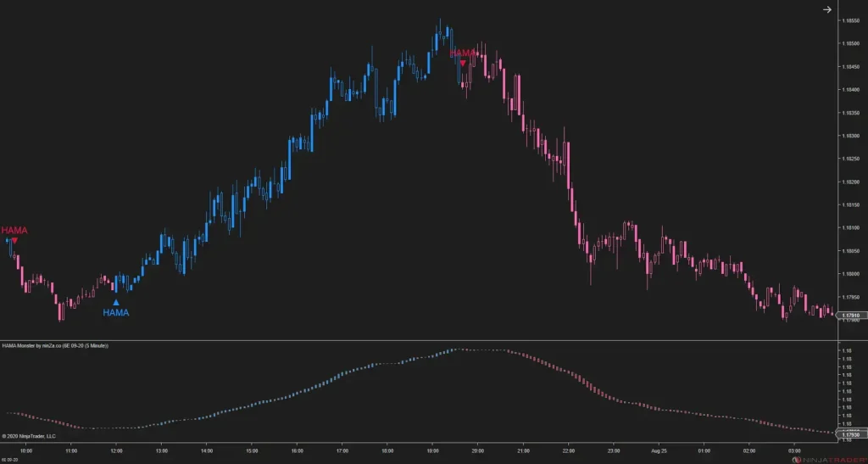
Task: Click the 1.18200 price axis label
Action: 850,182
